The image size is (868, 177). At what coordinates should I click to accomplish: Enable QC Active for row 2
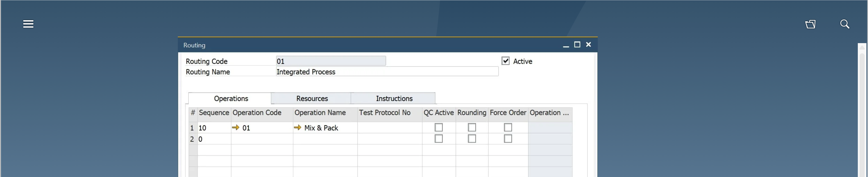point(438,139)
